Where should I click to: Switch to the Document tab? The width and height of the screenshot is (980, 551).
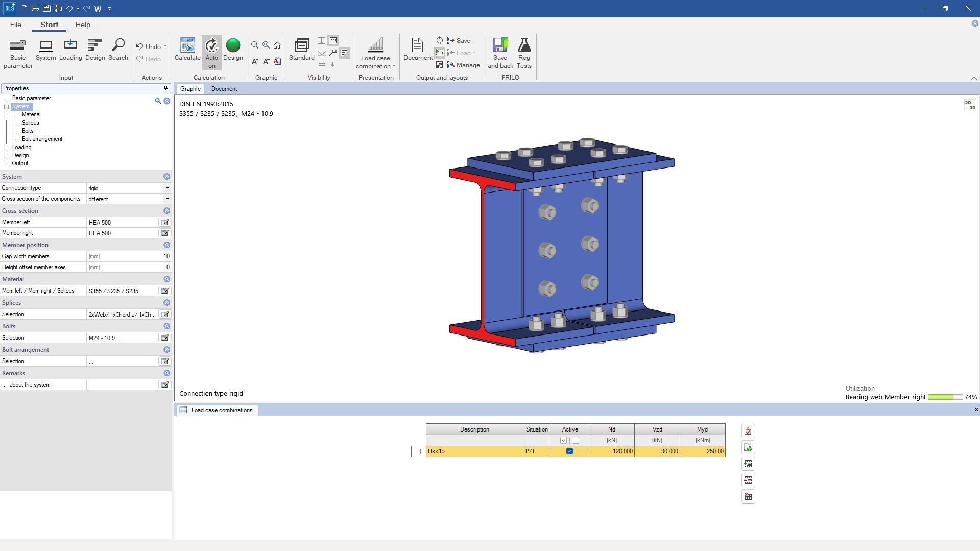point(224,89)
